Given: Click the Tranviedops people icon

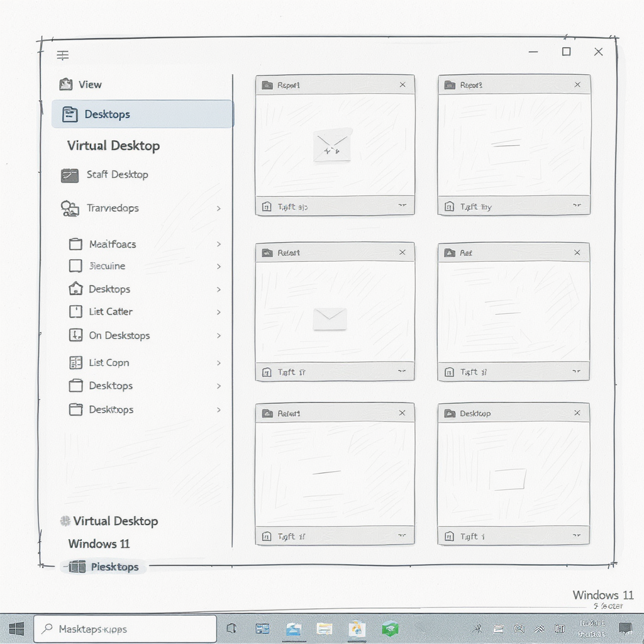Looking at the screenshot, I should click(x=69, y=209).
